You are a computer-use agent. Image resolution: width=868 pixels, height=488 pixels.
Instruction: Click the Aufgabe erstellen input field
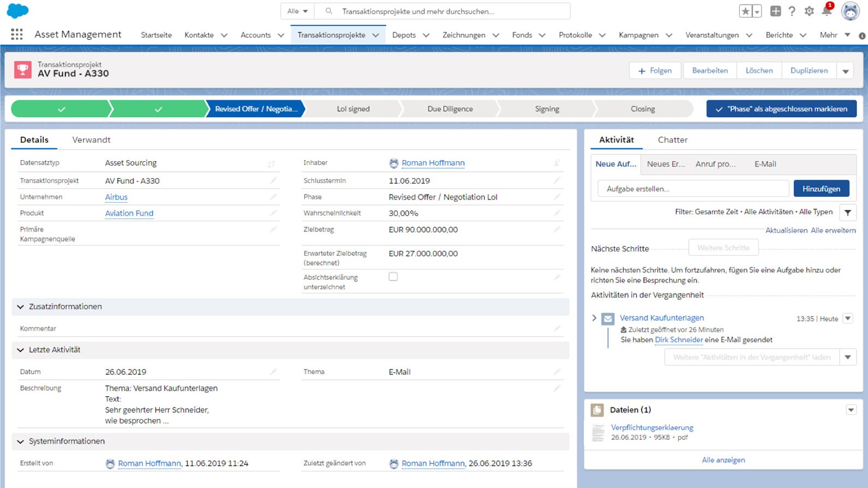click(693, 189)
